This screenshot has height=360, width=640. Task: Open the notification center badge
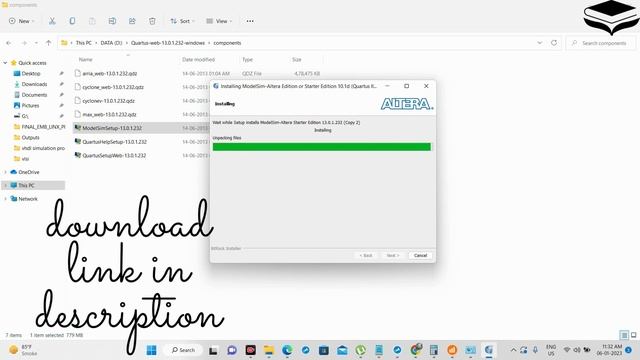[629, 350]
